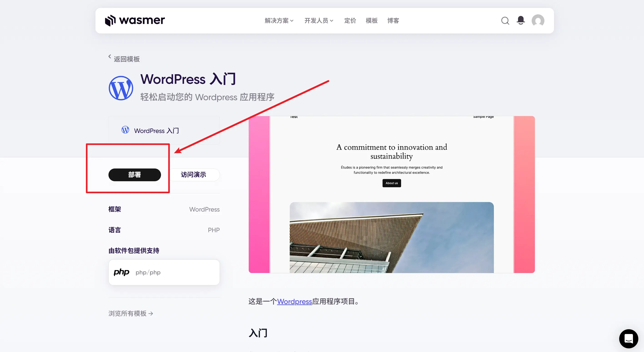Open the search
Image resolution: width=644 pixels, height=352 pixels.
(505, 21)
